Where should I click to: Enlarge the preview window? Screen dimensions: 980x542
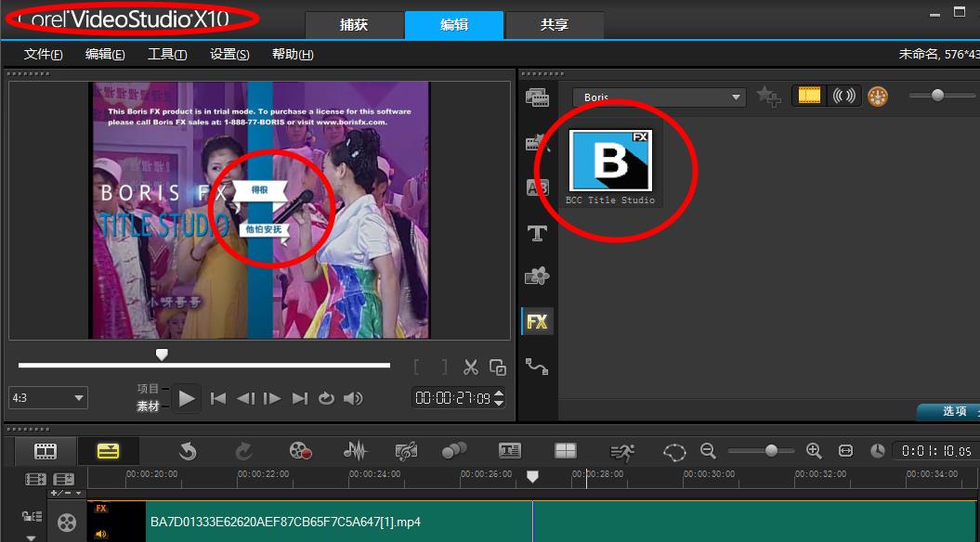(498, 368)
